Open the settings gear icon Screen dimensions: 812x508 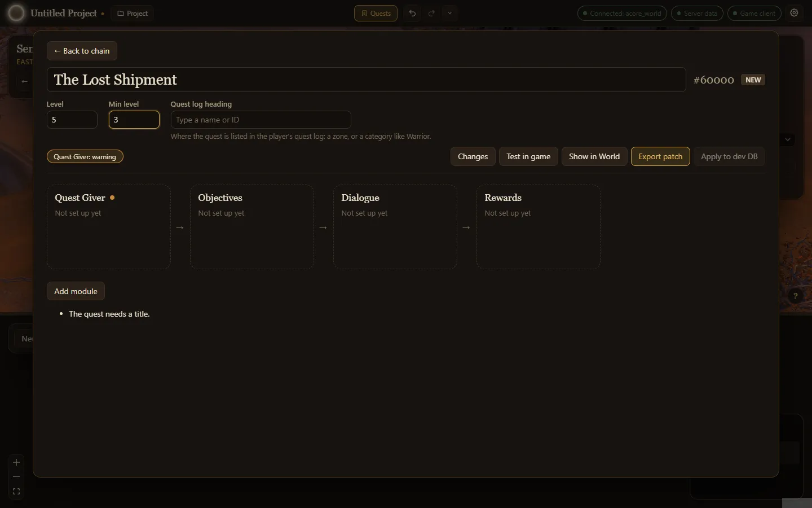795,13
